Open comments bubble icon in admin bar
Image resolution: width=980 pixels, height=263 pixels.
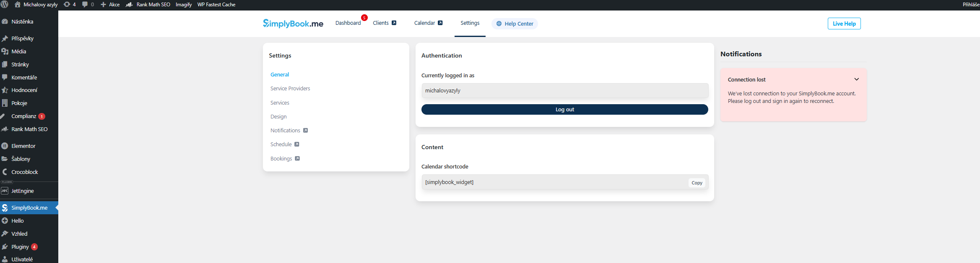pos(85,4)
